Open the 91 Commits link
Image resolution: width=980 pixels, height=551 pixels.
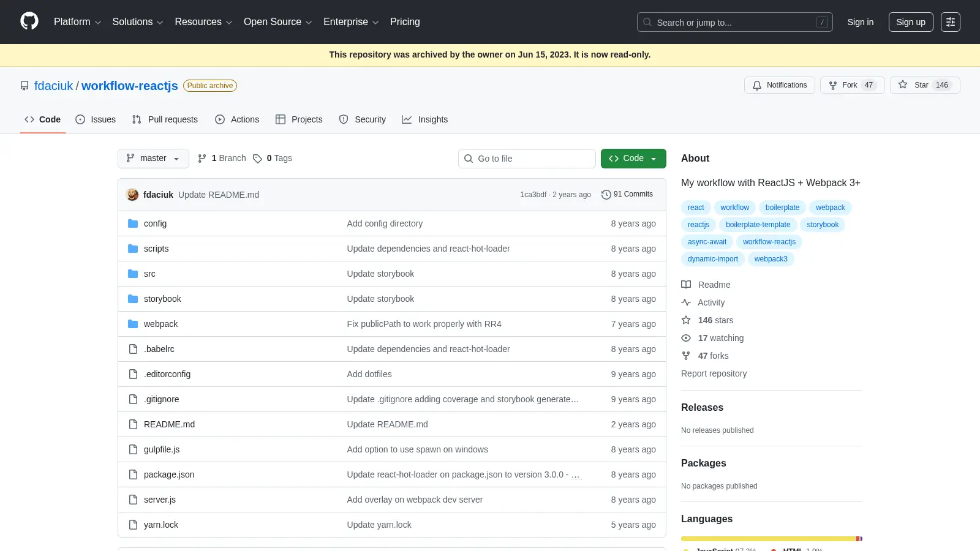[x=627, y=194]
